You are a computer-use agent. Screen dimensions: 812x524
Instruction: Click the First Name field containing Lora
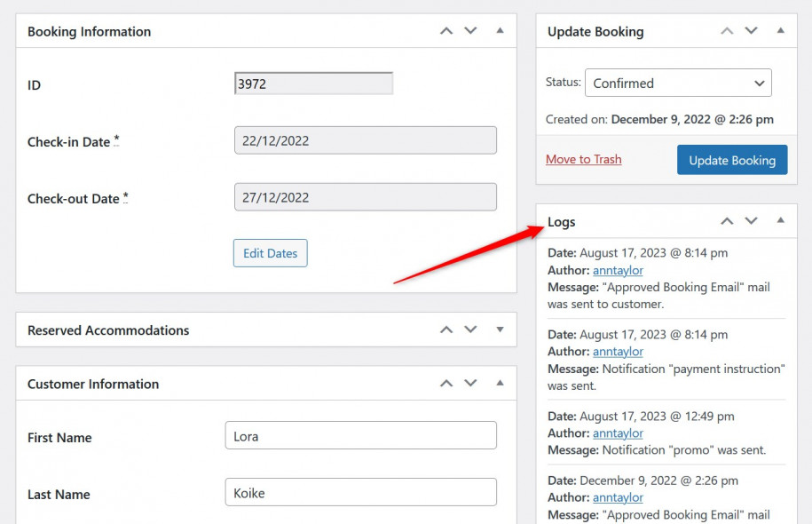pos(360,435)
